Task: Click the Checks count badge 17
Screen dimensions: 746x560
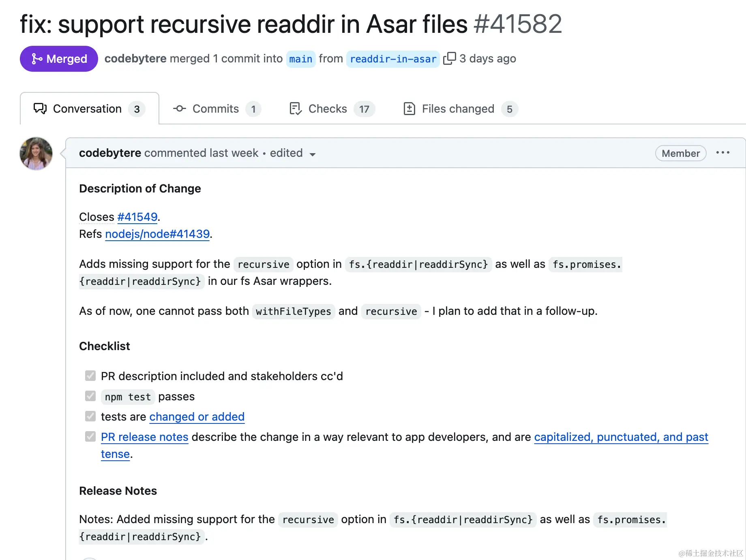Action: tap(364, 109)
